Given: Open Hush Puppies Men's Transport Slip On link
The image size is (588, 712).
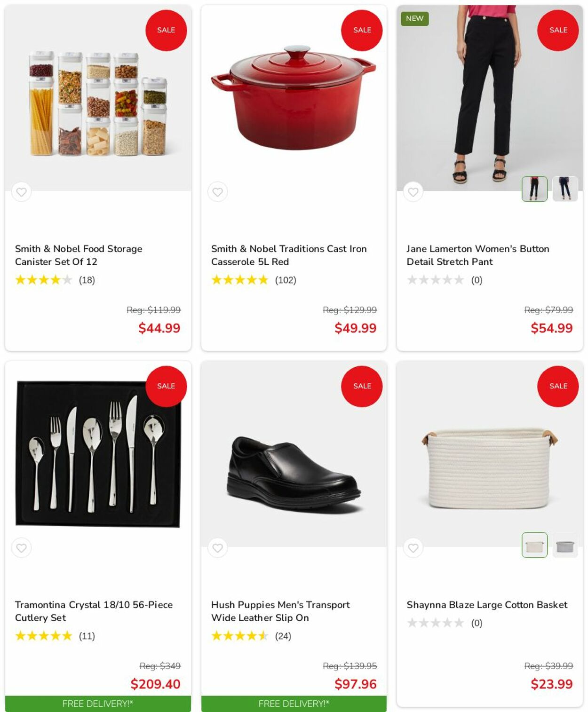Looking at the screenshot, I should click(x=280, y=611).
